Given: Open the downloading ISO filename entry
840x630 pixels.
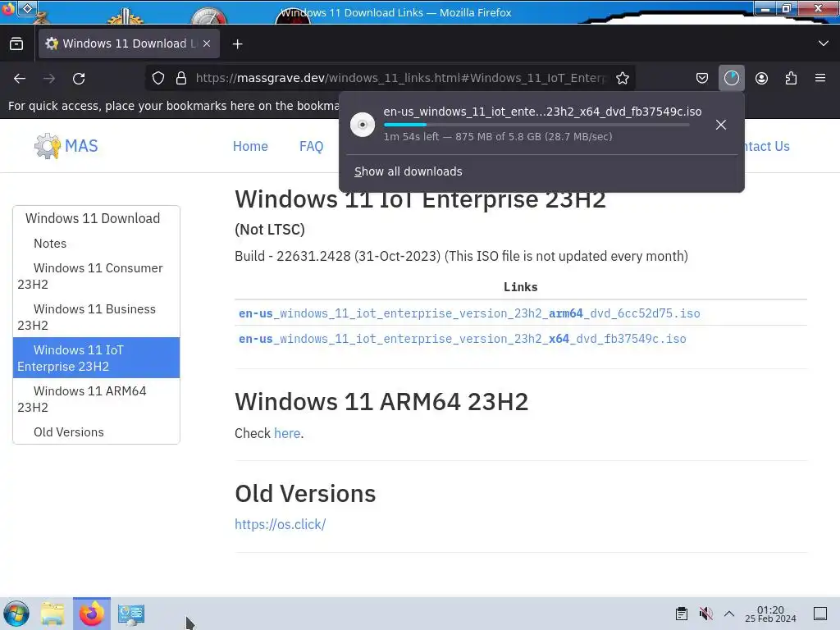Looking at the screenshot, I should point(542,112).
